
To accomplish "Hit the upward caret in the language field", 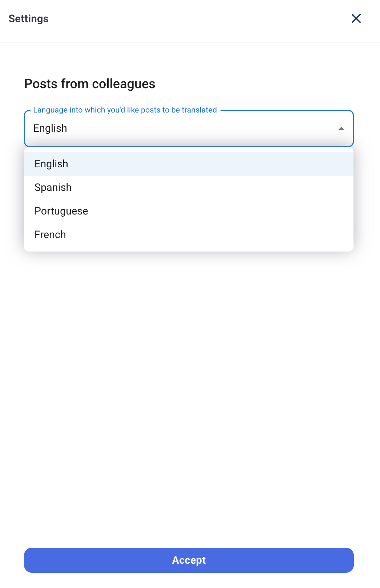I will 341,128.
